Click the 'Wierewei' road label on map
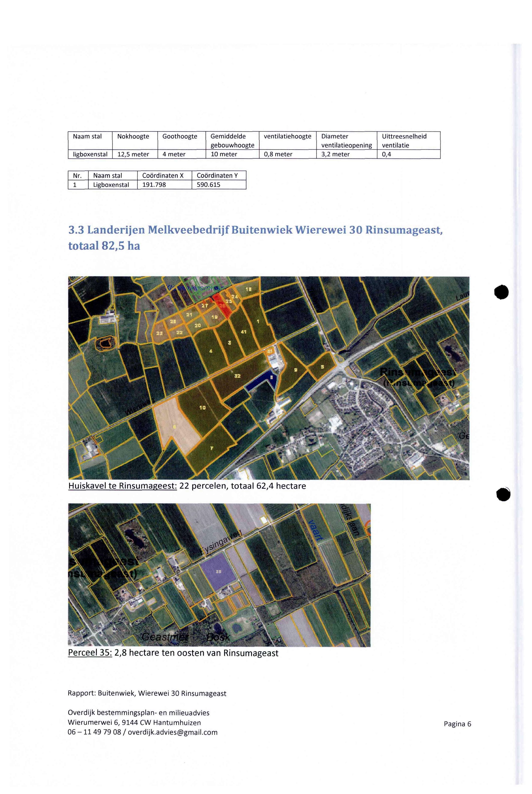This screenshot has width=532, height=794. pyautogui.click(x=140, y=406)
